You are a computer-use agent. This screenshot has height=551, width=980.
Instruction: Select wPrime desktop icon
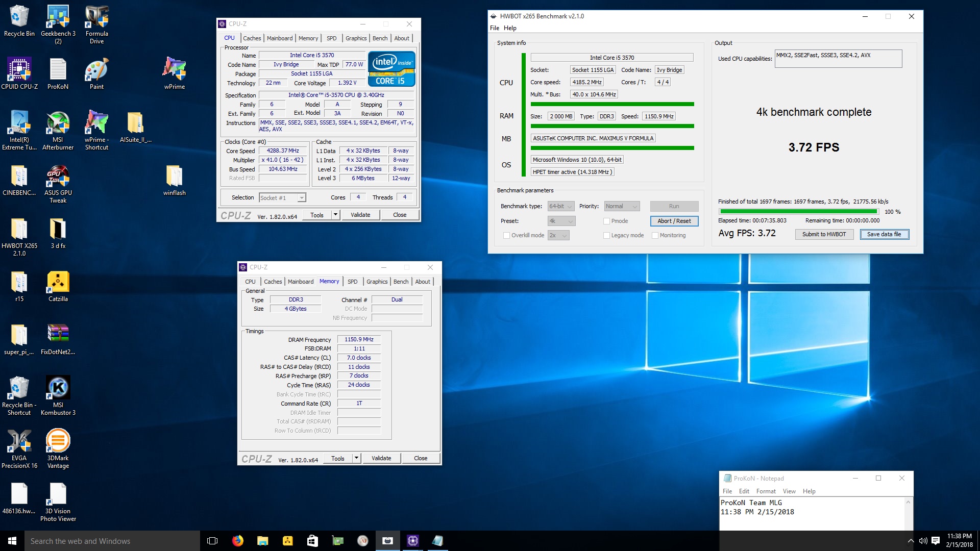pyautogui.click(x=175, y=73)
